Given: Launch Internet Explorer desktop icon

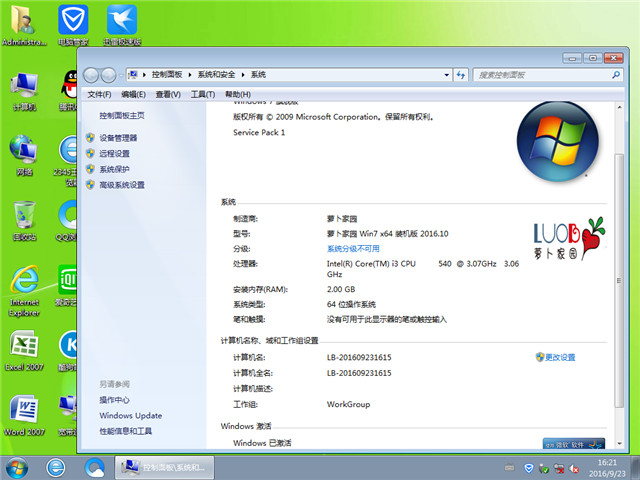Looking at the screenshot, I should pyautogui.click(x=24, y=291).
